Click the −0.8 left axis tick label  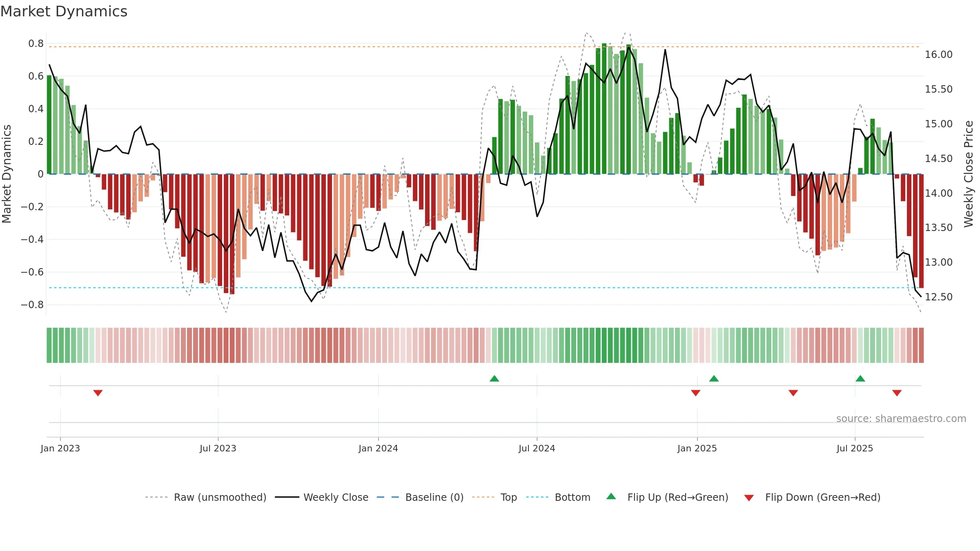click(x=32, y=305)
